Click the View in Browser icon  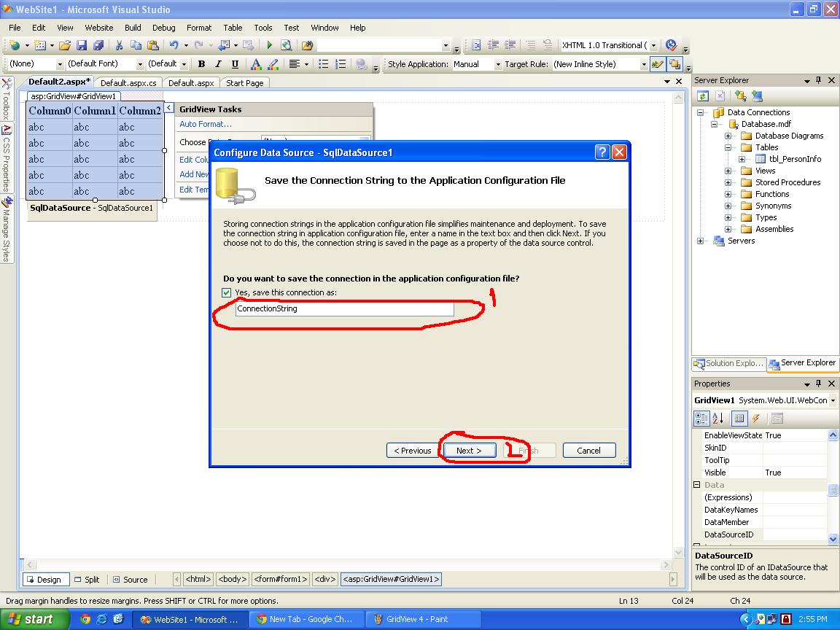(x=286, y=45)
